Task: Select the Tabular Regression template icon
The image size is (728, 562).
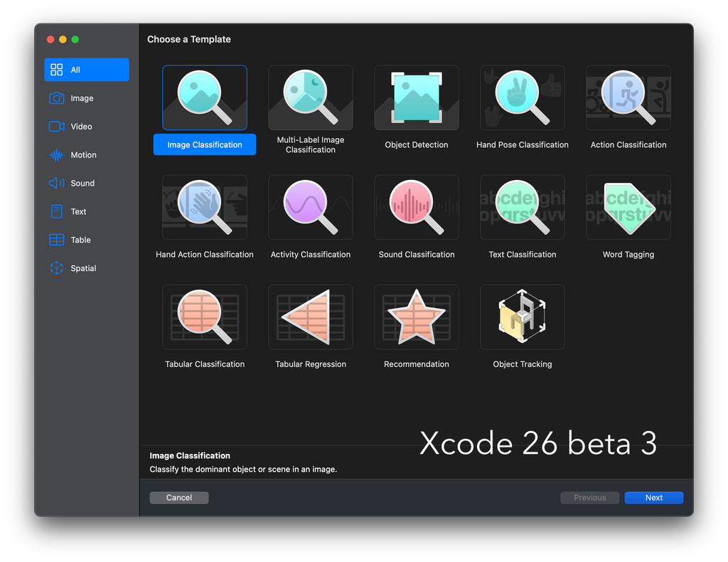Action: tap(311, 317)
